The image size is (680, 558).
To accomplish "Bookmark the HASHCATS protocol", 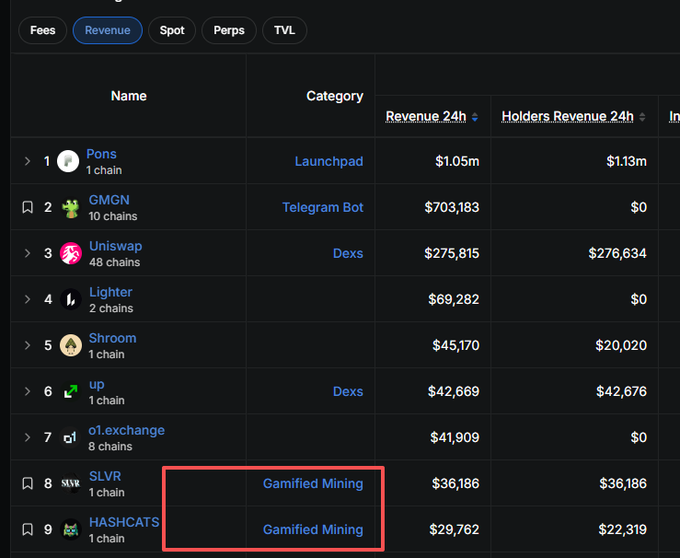I will pyautogui.click(x=27, y=529).
